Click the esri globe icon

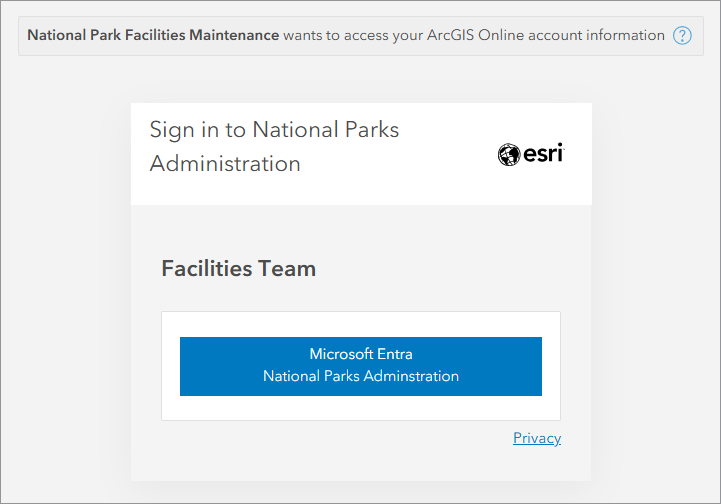pos(509,155)
